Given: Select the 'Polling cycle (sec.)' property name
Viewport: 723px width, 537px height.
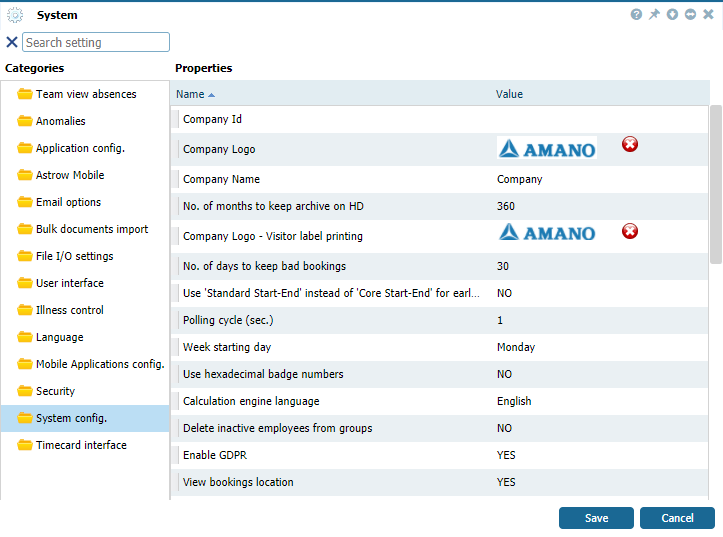Looking at the screenshot, I should tap(228, 320).
